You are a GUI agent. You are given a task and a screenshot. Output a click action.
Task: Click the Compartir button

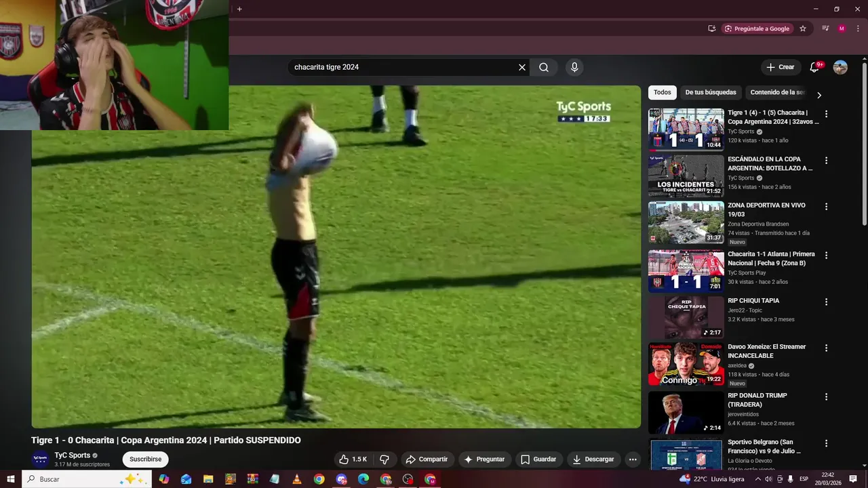(x=427, y=460)
